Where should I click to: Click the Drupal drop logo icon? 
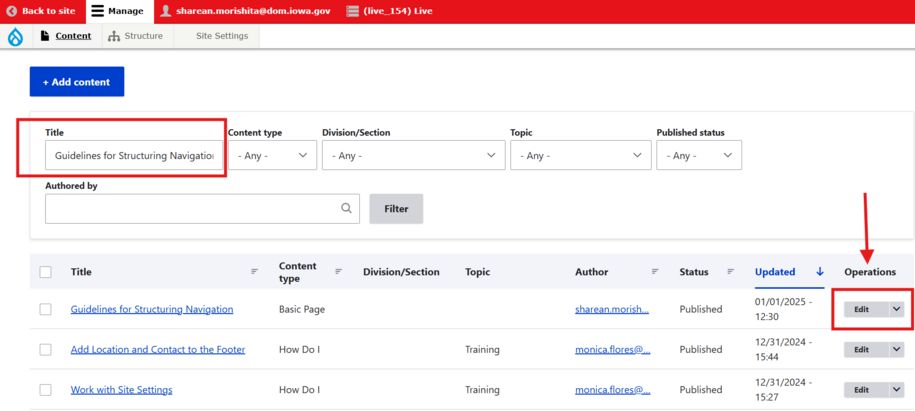(16, 37)
